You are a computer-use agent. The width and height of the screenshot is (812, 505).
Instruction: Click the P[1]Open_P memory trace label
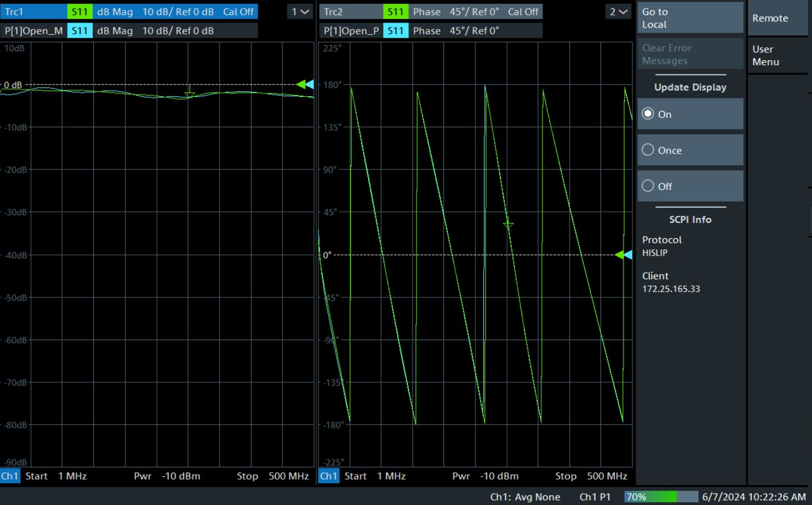tap(351, 31)
